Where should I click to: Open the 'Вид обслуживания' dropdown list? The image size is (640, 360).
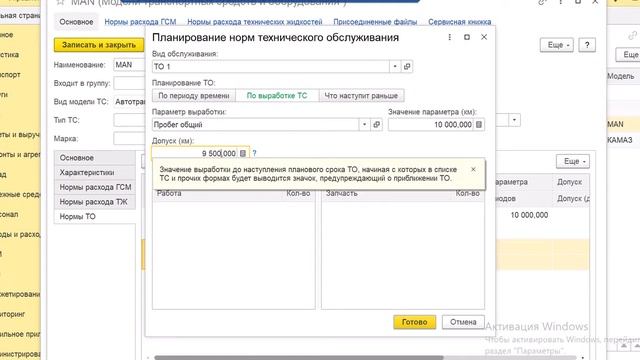click(x=395, y=67)
